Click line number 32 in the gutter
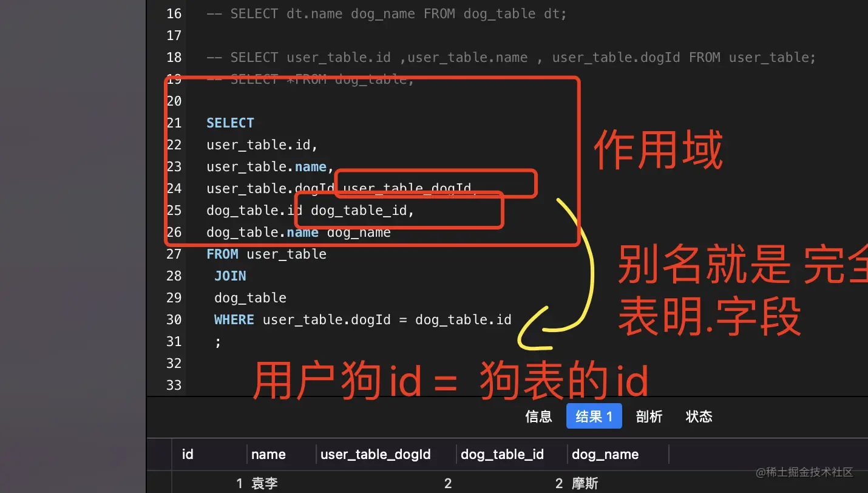 pos(174,363)
